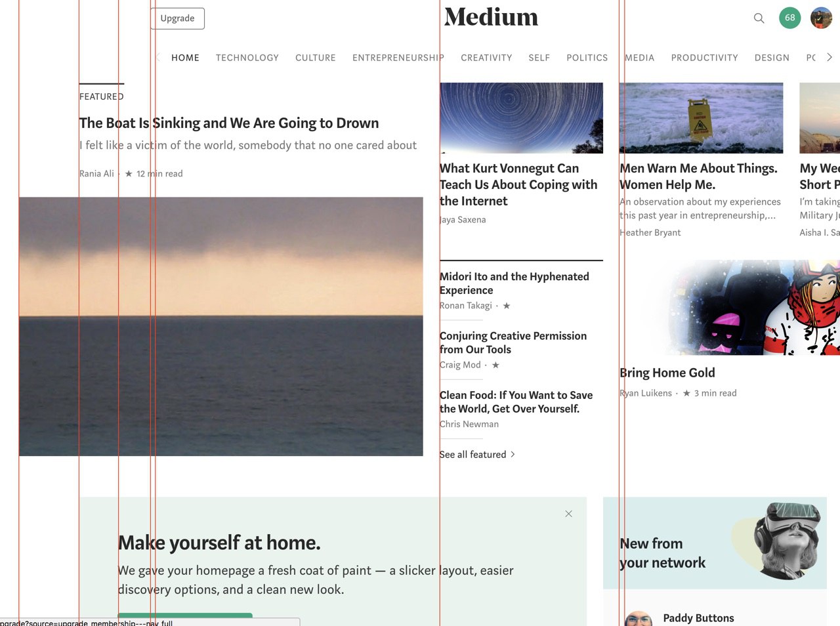Open notifications badge showing 68
This screenshot has width=840, height=626.
coord(790,18)
